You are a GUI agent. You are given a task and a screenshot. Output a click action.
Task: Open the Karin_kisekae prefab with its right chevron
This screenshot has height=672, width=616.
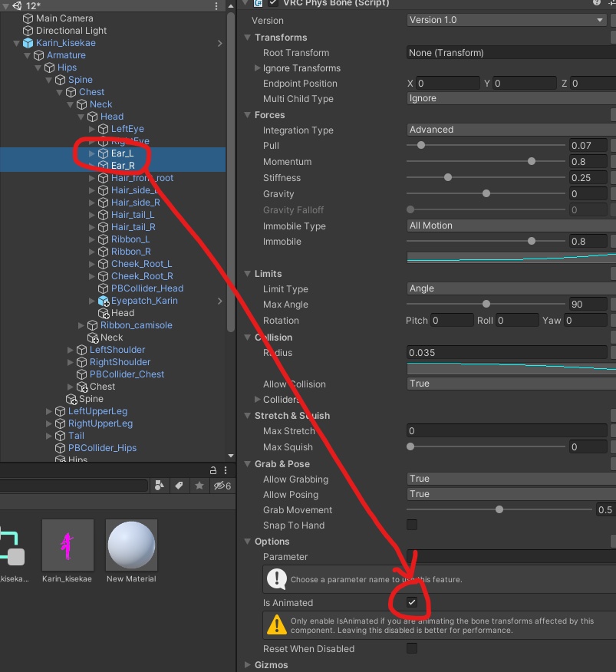[x=220, y=43]
